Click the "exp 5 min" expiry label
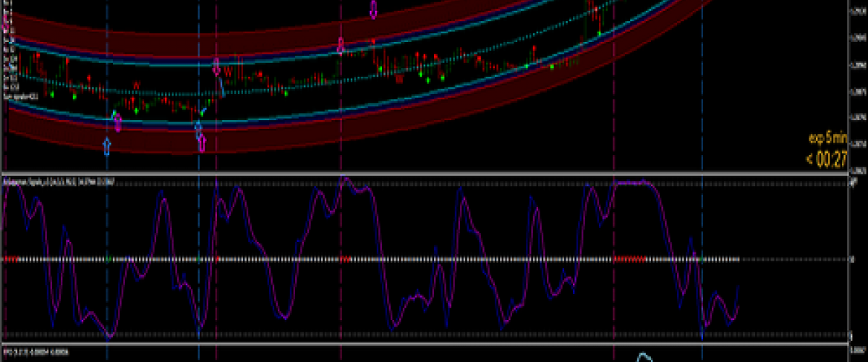 827,137
